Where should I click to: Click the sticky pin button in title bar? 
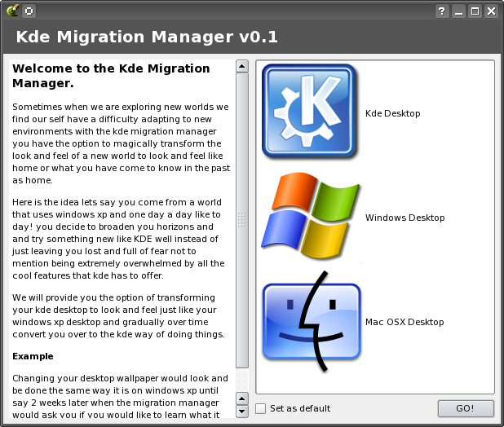29,11
